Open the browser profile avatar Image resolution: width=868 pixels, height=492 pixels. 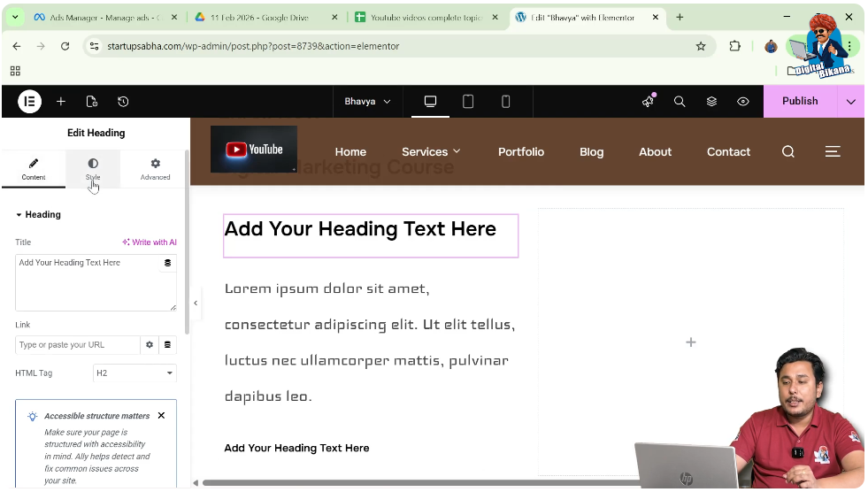click(771, 47)
